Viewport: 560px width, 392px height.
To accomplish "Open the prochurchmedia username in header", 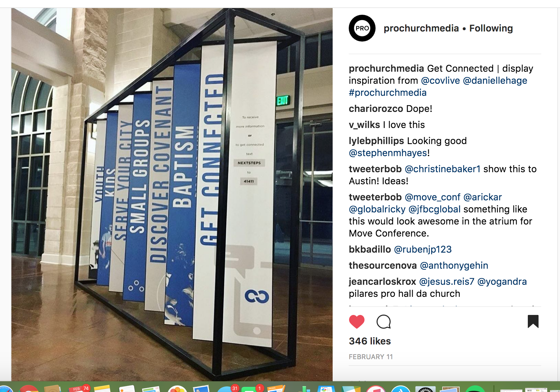I will pos(421,28).
